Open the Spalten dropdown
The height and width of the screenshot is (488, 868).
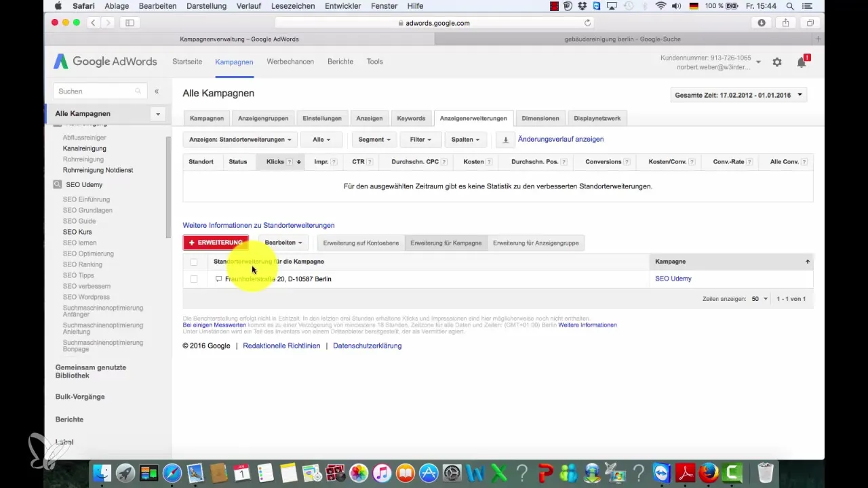[x=465, y=140]
